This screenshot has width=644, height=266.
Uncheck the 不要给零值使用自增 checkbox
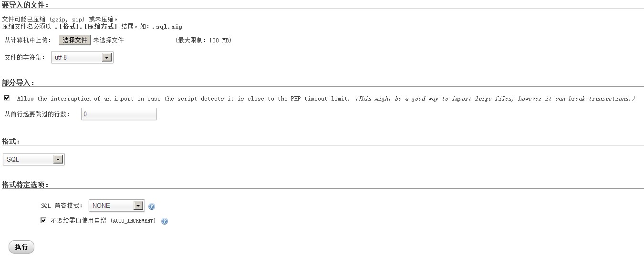pos(43,220)
